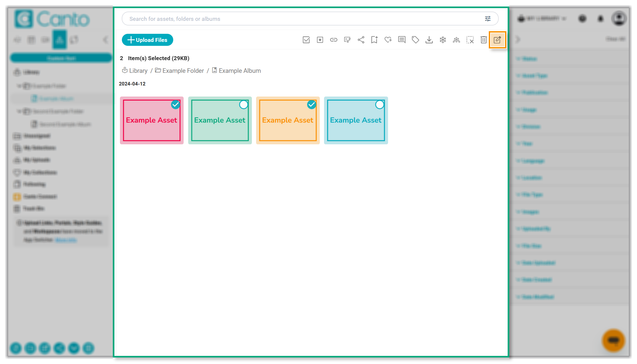The width and height of the screenshot is (637, 364).
Task: Open the Example Album breadcrumb link
Action: pos(240,71)
